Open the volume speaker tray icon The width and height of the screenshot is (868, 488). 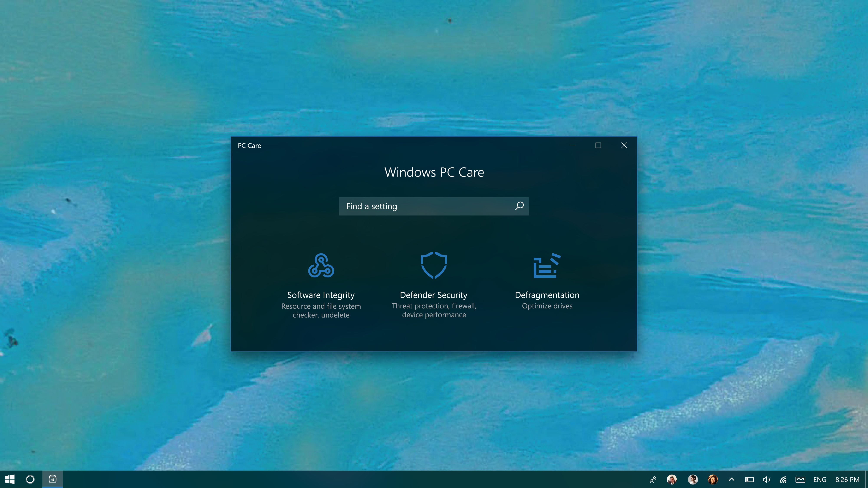(x=767, y=479)
